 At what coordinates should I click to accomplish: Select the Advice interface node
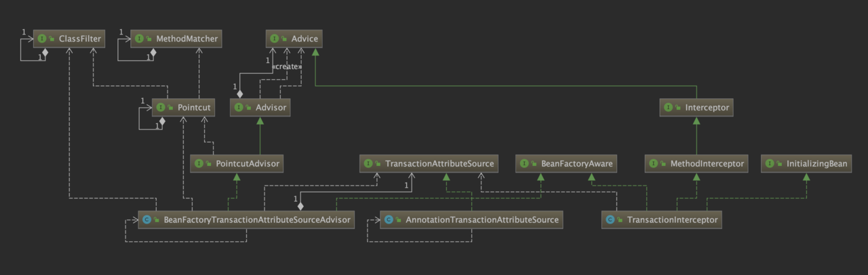point(294,39)
